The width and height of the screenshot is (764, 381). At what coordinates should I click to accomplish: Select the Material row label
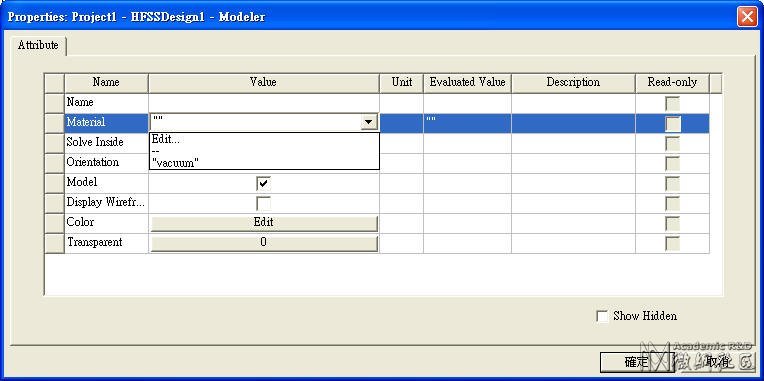point(106,123)
